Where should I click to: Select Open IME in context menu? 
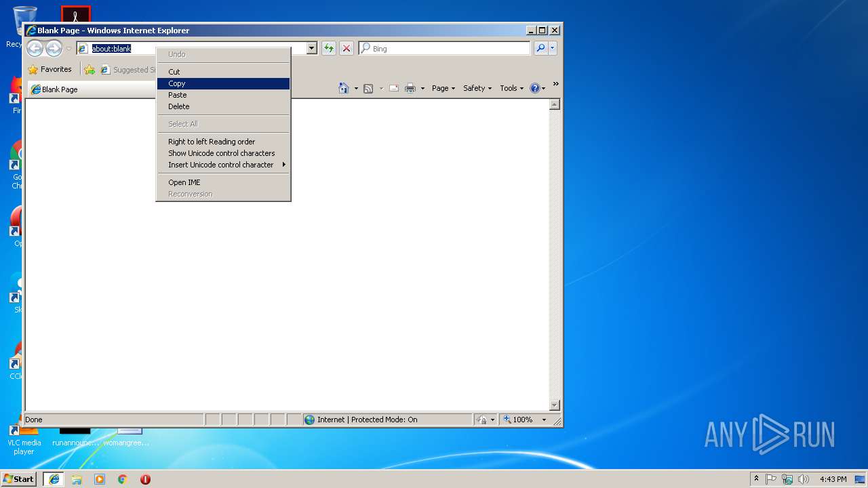[223, 182]
